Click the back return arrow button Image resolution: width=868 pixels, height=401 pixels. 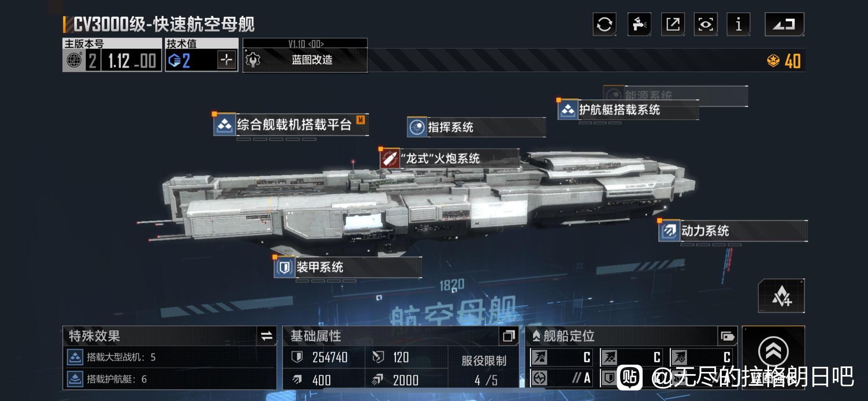pyautogui.click(x=784, y=24)
